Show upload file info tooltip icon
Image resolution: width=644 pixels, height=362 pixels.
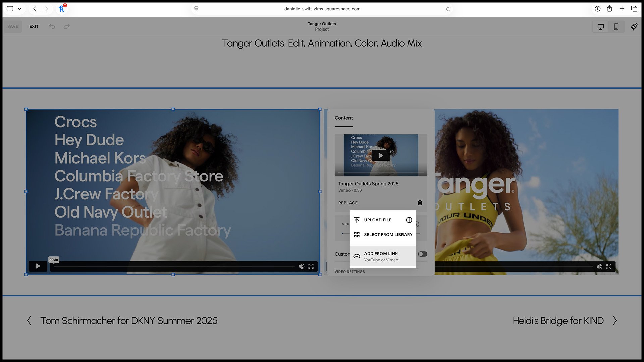tap(409, 220)
